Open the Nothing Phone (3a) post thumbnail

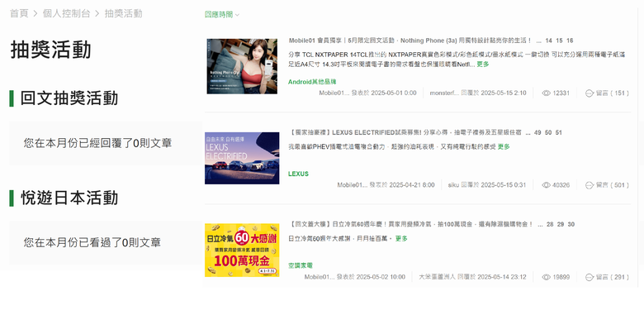point(242,66)
